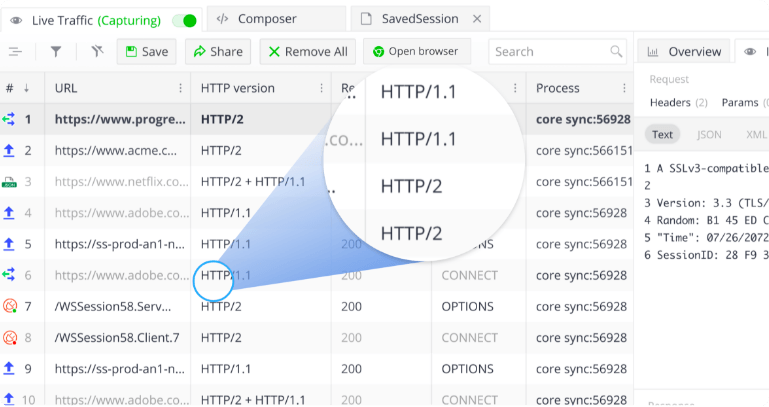Image resolution: width=769 pixels, height=407 pixels.
Task: Toggle the Live Traffic capturing switch
Action: [x=184, y=20]
